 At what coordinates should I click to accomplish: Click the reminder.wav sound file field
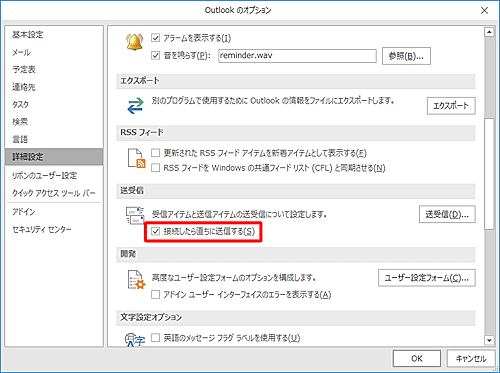(297, 56)
